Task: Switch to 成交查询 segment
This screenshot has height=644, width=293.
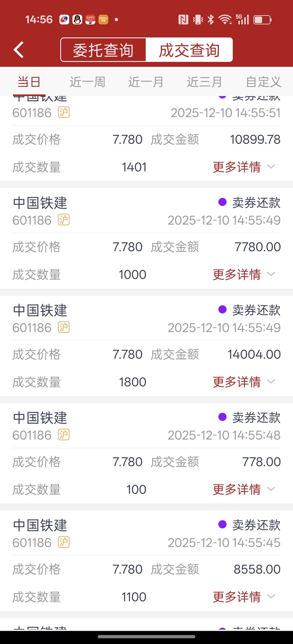Action: click(189, 50)
